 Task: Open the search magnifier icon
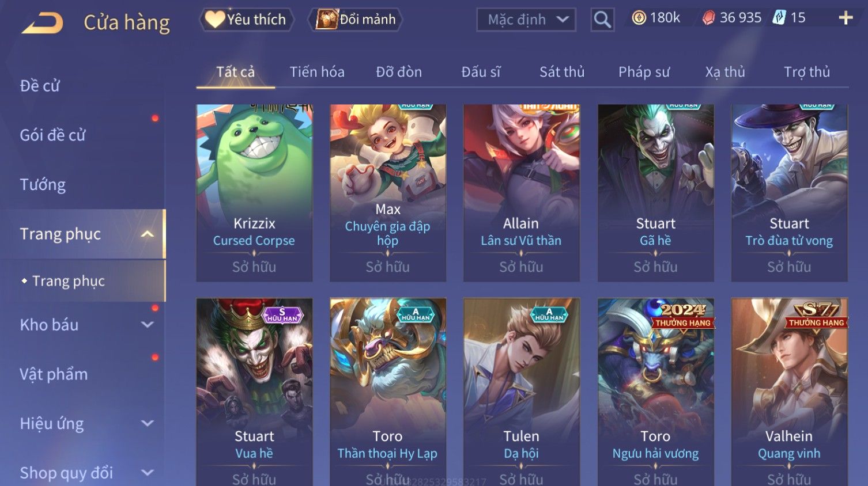pos(602,20)
